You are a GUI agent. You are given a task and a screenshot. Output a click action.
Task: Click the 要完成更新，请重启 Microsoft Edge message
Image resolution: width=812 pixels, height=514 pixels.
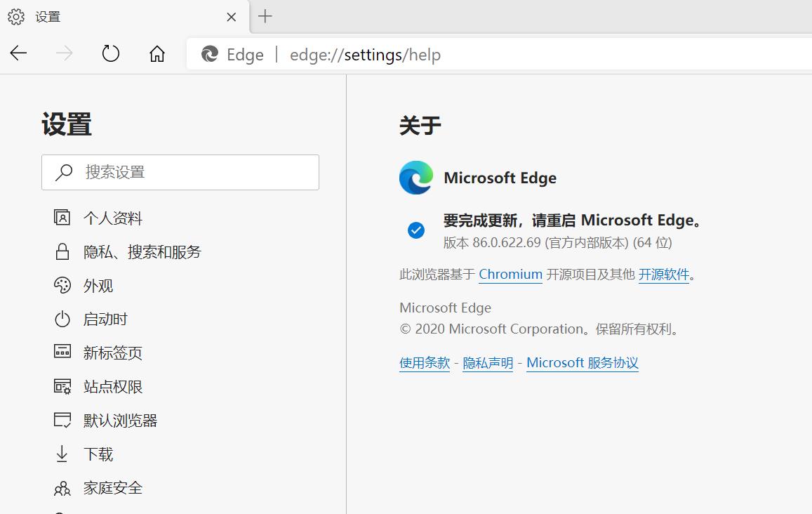(573, 220)
